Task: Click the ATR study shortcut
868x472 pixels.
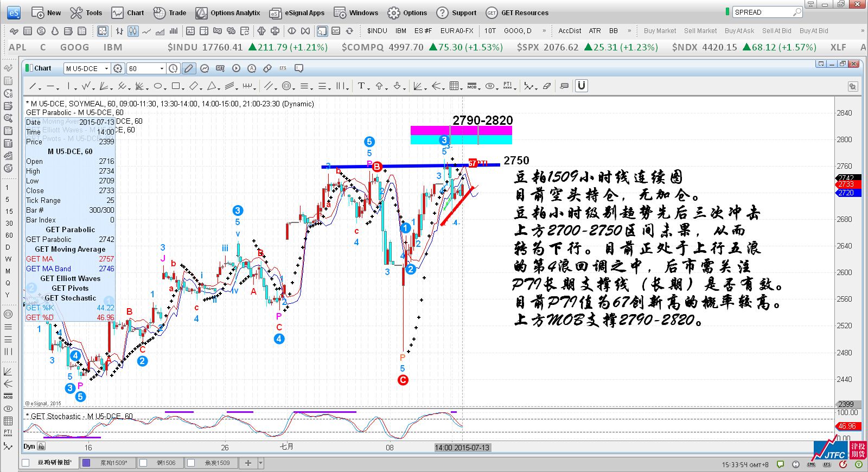Action: click(x=595, y=31)
